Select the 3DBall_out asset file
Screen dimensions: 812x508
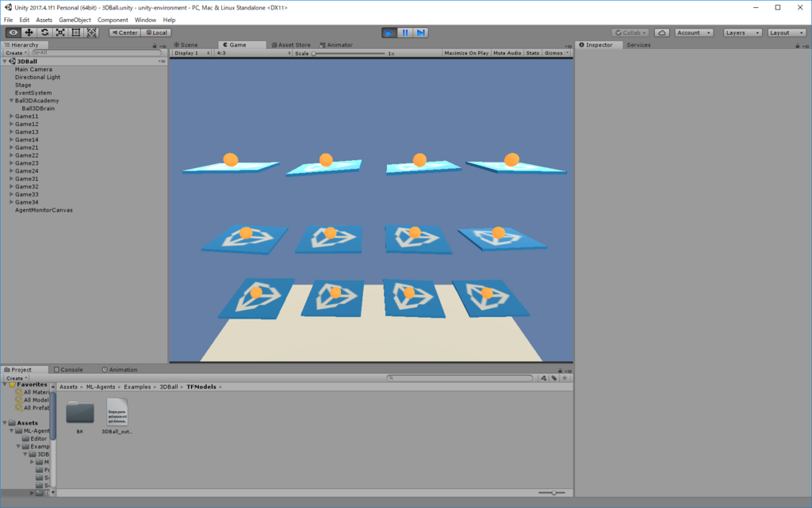(117, 416)
